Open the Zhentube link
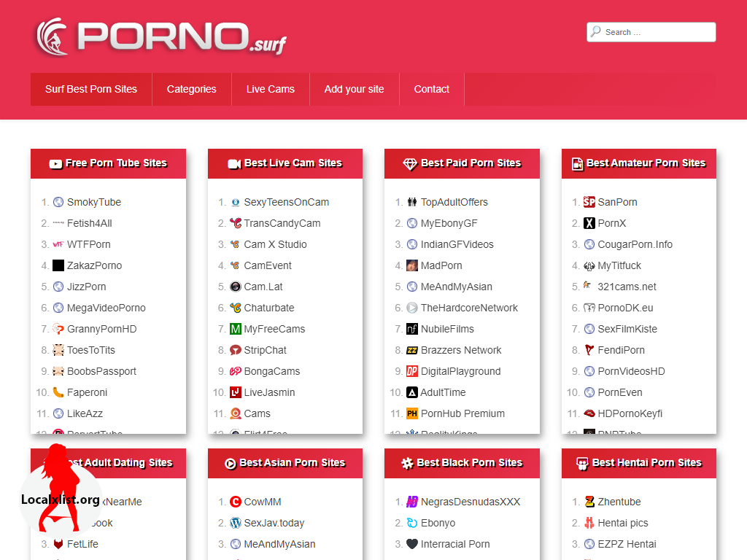Viewport: 747px width, 560px height. click(619, 502)
